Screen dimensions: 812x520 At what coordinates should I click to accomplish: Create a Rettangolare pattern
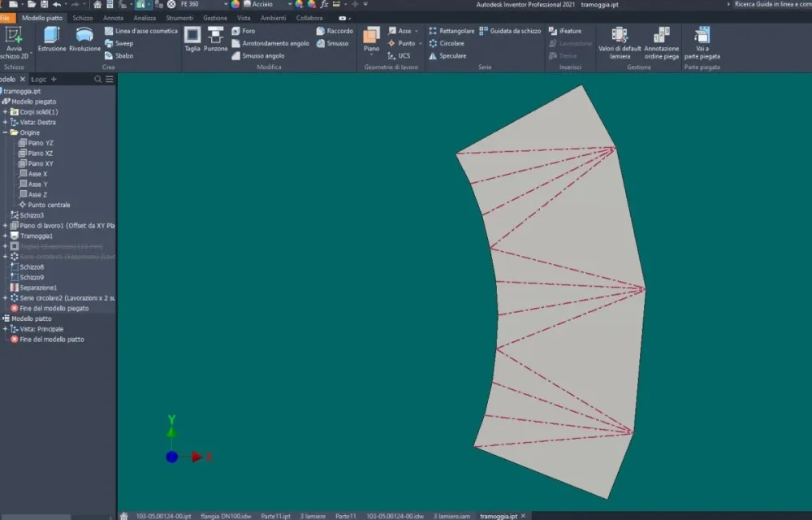point(451,31)
